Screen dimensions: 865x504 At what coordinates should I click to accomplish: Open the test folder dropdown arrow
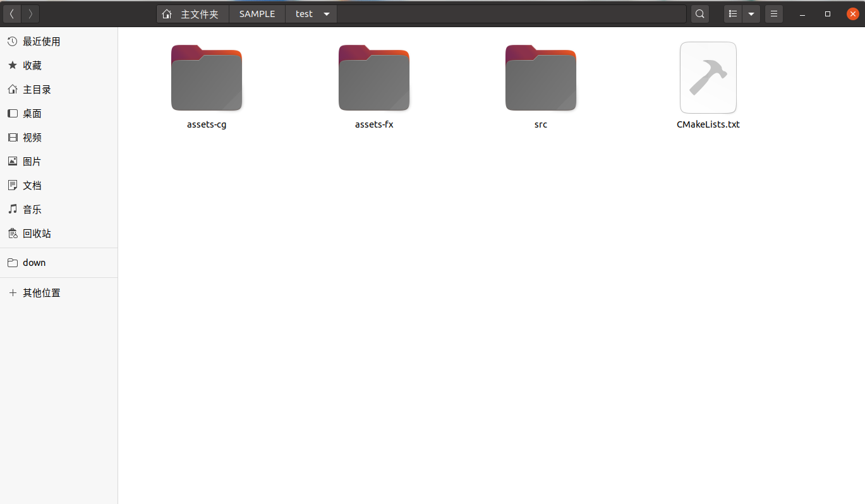(x=327, y=14)
